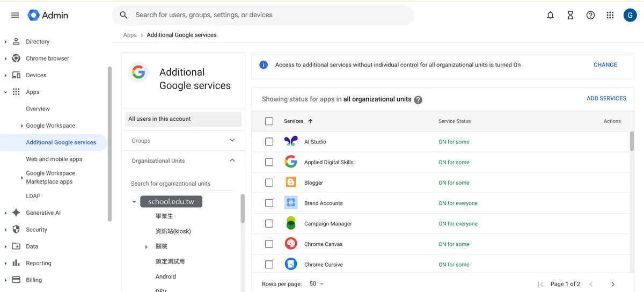Screen dimensions: 644x292
Task: Open the Rows per page dropdown
Action: 317,284
